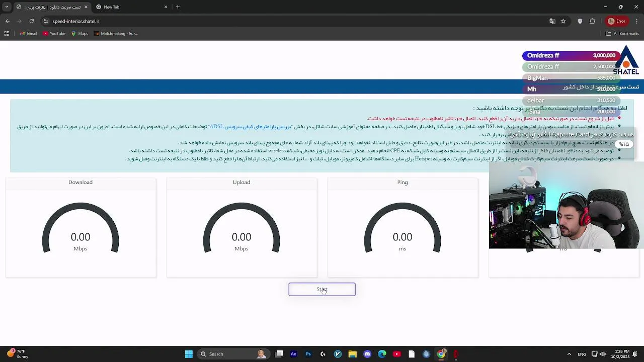Screen dimensions: 644x362
Task: Click the Shatel logo
Action: tap(626, 60)
